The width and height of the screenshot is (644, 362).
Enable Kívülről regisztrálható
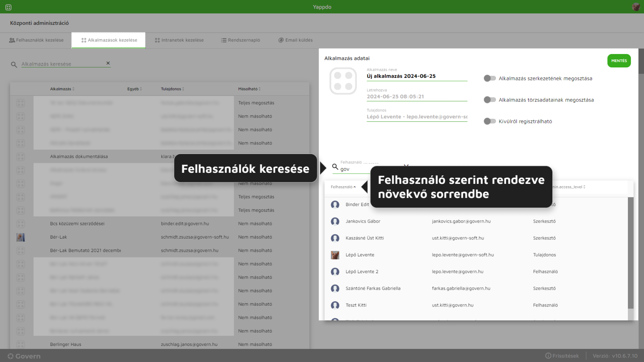(490, 121)
